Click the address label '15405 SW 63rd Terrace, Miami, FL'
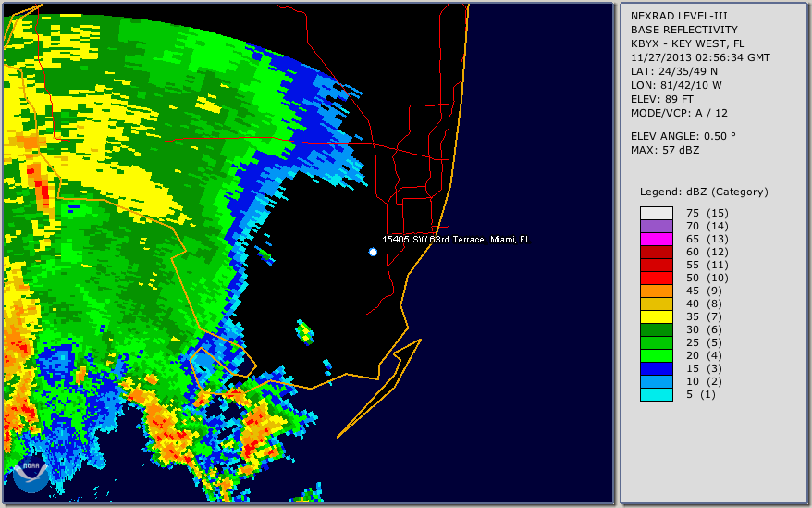Screen dimensions: 812x508 (456, 240)
